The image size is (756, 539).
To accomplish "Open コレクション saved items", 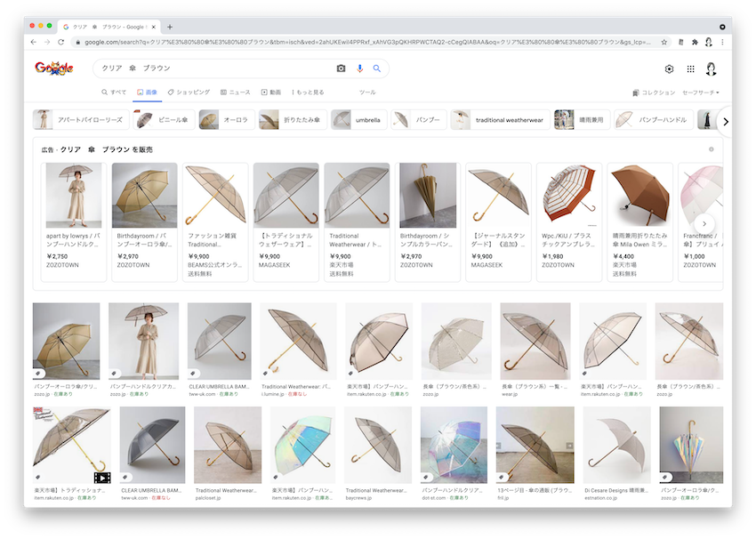I will click(654, 93).
